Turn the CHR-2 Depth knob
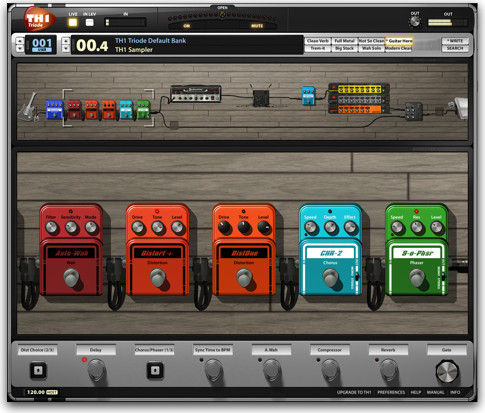Viewport: 485px width, 413px height. point(330,227)
